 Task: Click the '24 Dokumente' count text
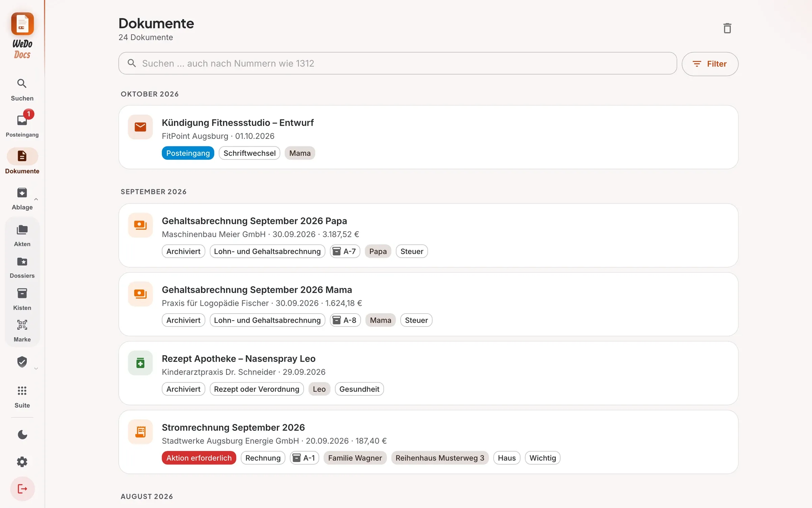pos(145,37)
